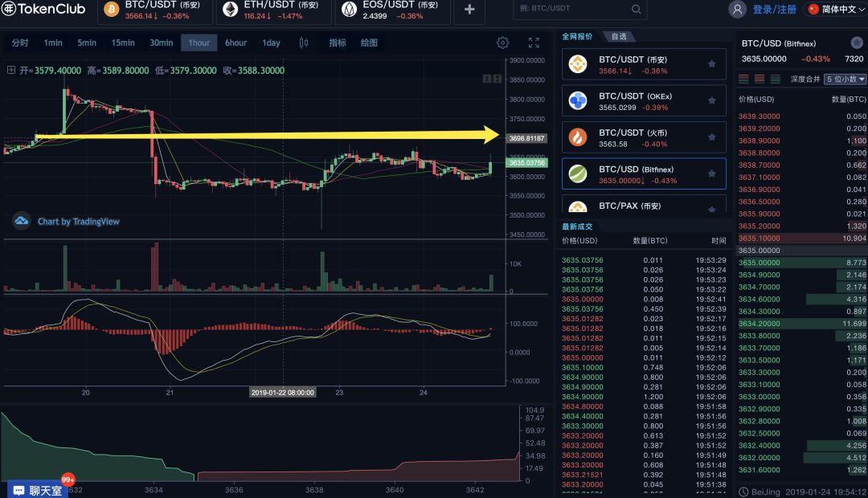Select the BTC/USDT (火币) quote card

coord(644,137)
